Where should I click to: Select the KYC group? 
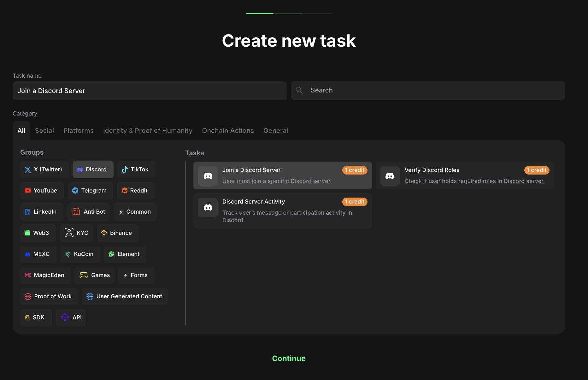pyautogui.click(x=76, y=233)
